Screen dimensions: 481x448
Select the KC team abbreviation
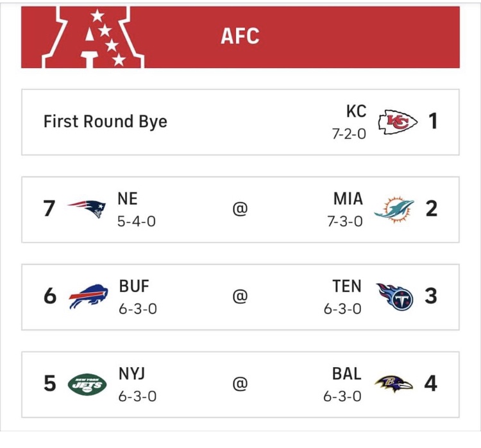[x=356, y=111]
